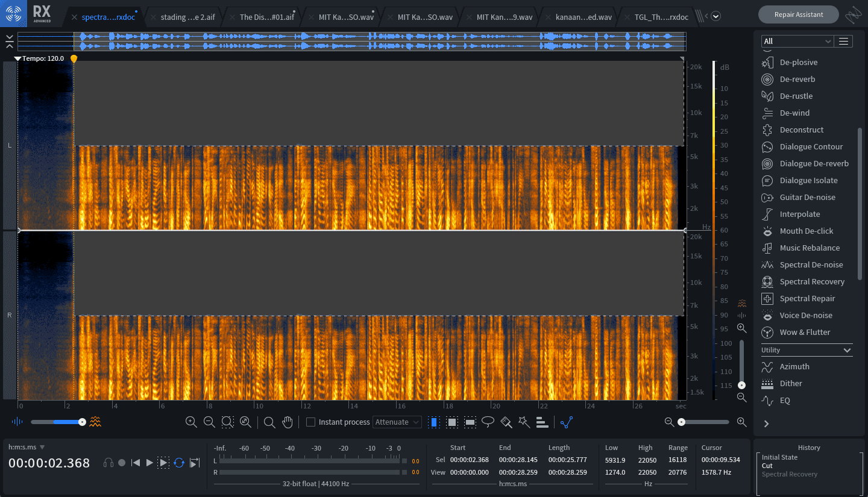This screenshot has width=868, height=497.
Task: Click the zoom out full icon
Action: tap(245, 422)
